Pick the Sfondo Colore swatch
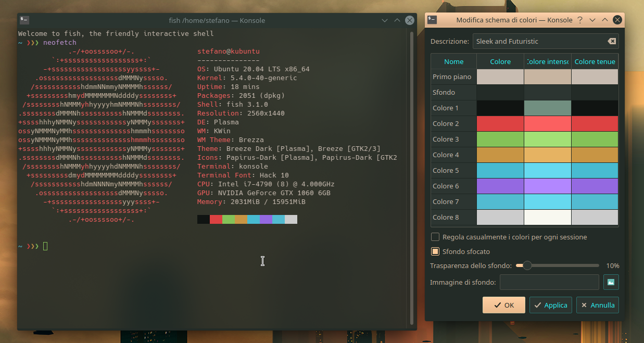 pyautogui.click(x=500, y=92)
